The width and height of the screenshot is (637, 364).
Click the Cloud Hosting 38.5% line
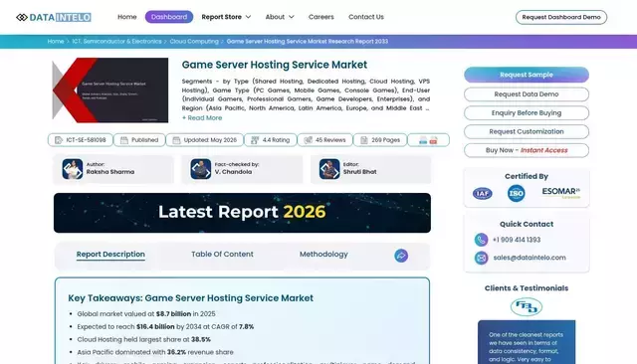click(143, 340)
